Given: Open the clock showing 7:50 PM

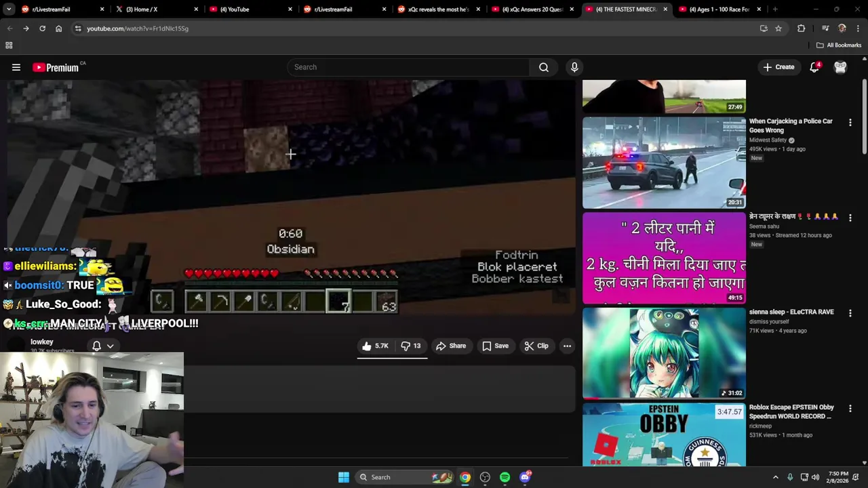Looking at the screenshot, I should click(x=838, y=477).
